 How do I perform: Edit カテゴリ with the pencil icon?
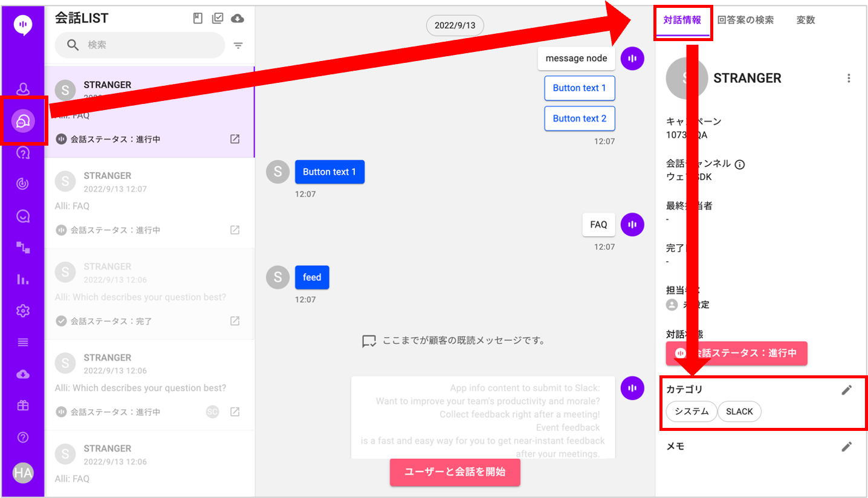(847, 390)
